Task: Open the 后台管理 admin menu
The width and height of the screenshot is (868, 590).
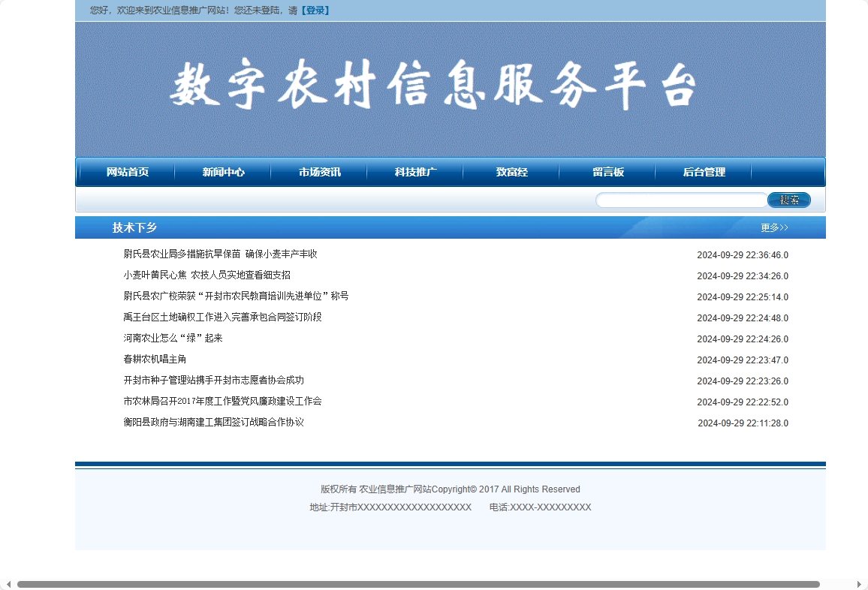Action: (x=704, y=172)
